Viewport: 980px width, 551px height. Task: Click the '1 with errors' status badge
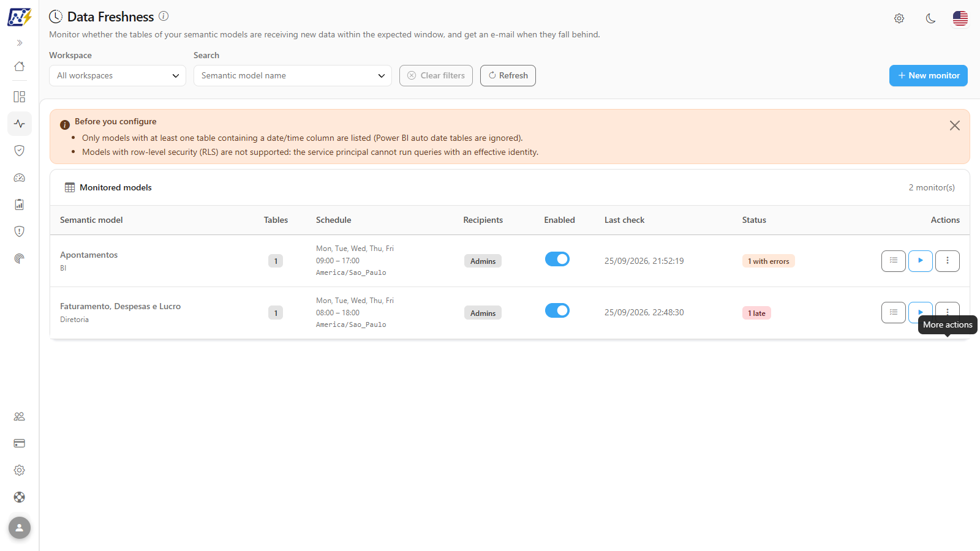768,261
